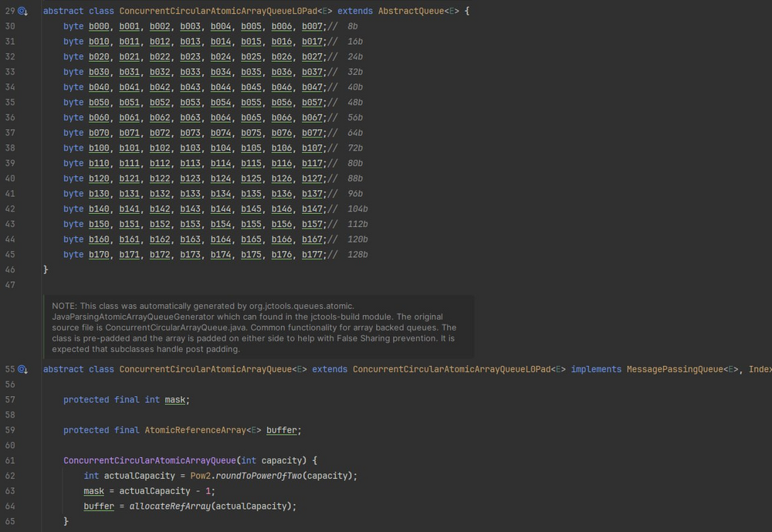This screenshot has height=532, width=772.
Task: Click line number 47 in the gutter
Action: 10,285
